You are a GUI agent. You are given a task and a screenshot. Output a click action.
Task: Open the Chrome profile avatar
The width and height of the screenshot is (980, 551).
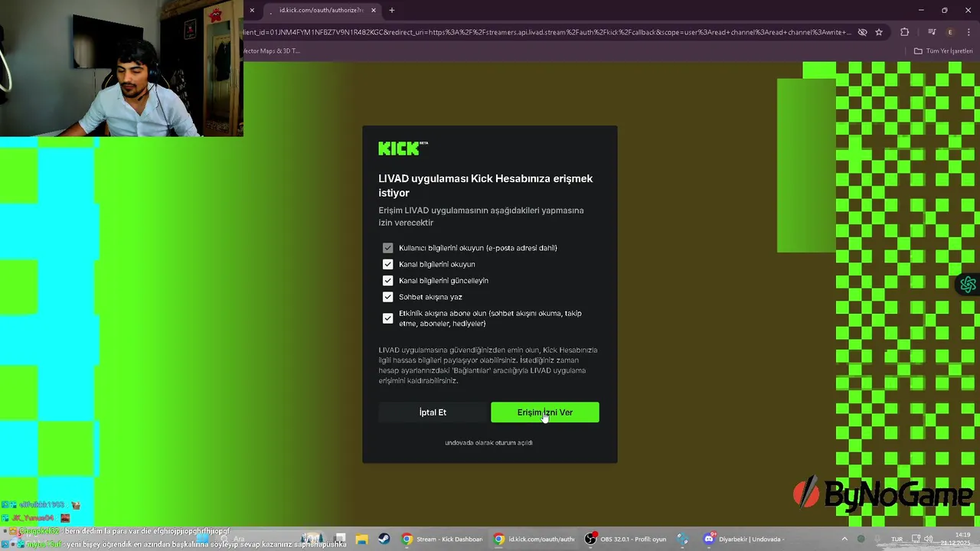tap(950, 32)
